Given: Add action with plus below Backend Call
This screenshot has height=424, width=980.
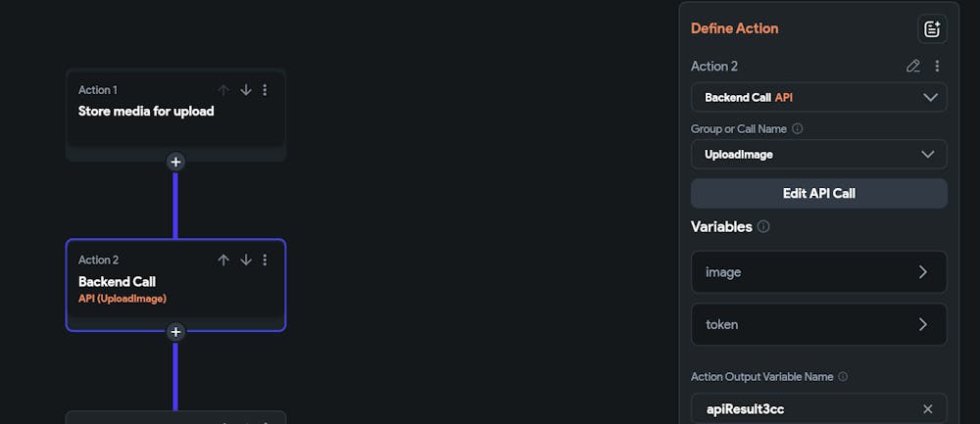Looking at the screenshot, I should 175,332.
